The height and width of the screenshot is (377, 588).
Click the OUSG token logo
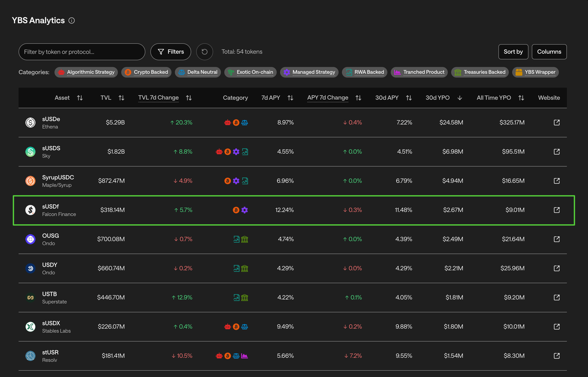pyautogui.click(x=31, y=239)
